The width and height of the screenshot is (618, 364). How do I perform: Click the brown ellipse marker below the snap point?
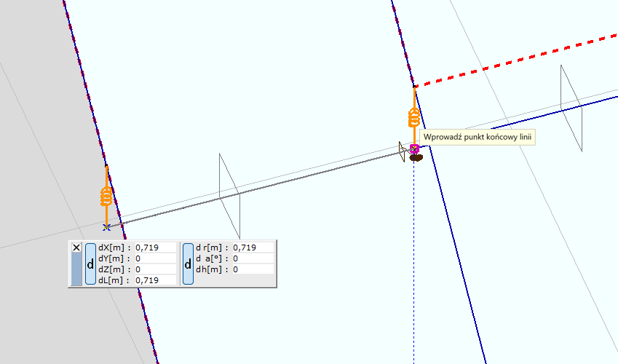pyautogui.click(x=416, y=158)
